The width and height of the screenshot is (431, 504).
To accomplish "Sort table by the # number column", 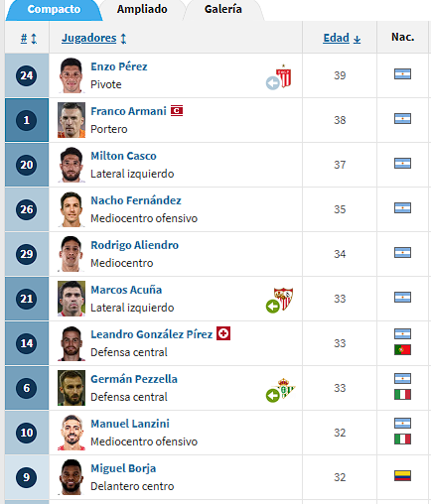I will coord(29,39).
